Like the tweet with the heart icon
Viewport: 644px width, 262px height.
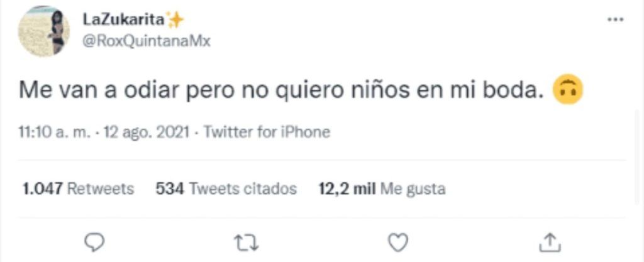pos(397,243)
